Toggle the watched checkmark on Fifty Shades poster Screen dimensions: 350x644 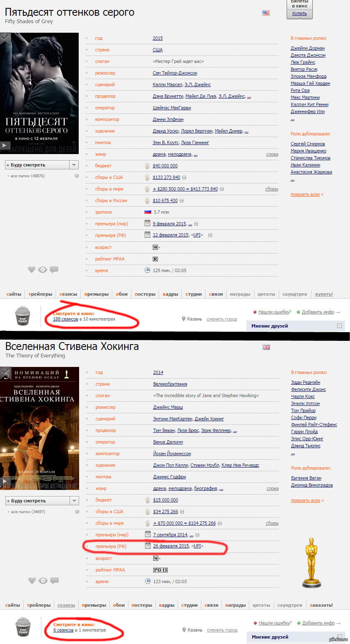tap(5, 37)
